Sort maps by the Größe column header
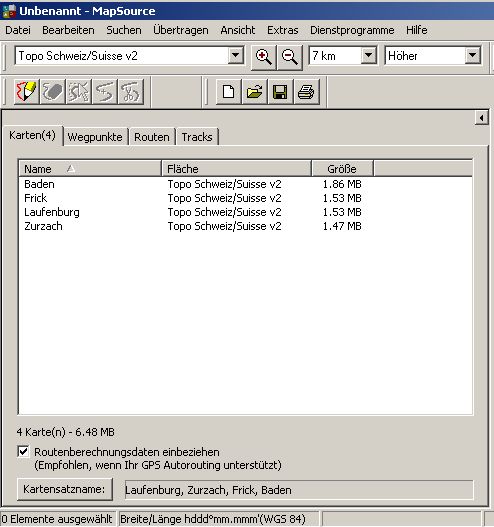494x527 pixels. point(342,169)
